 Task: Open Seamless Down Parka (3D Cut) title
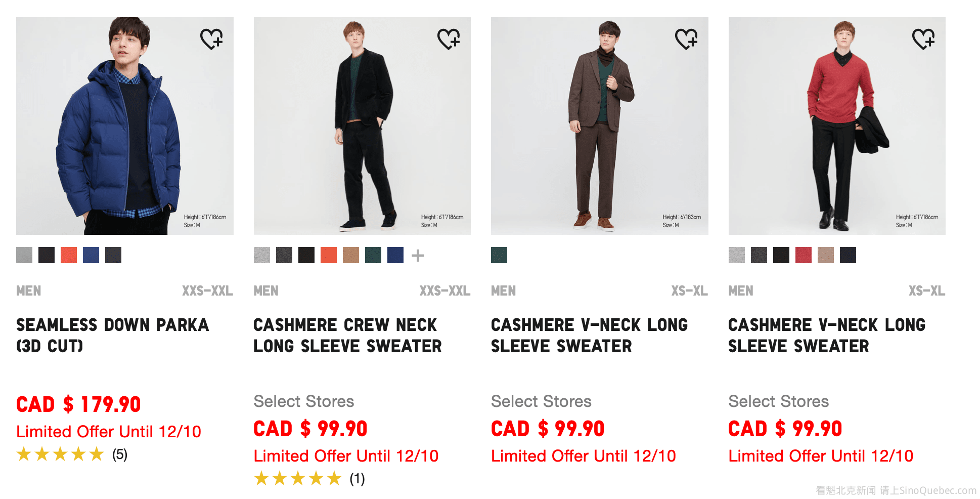tap(112, 335)
